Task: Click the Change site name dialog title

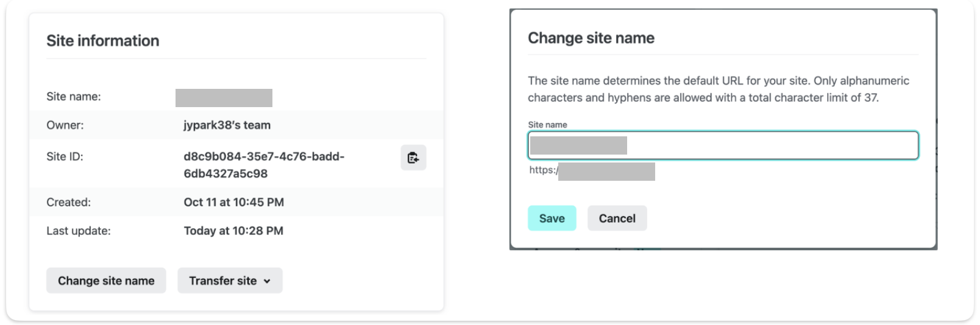Action: pyautogui.click(x=591, y=38)
